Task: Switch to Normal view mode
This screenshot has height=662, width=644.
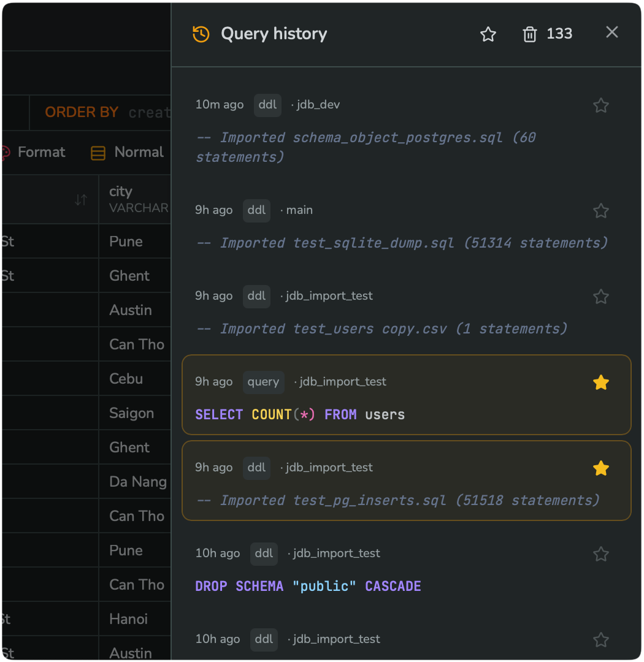Action: (127, 153)
